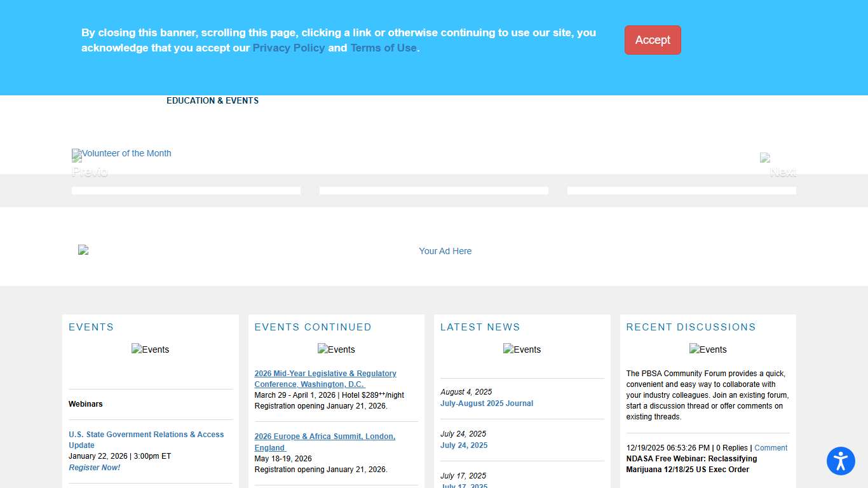Click the Events image placeholder in Events column
868x488 pixels.
click(150, 349)
